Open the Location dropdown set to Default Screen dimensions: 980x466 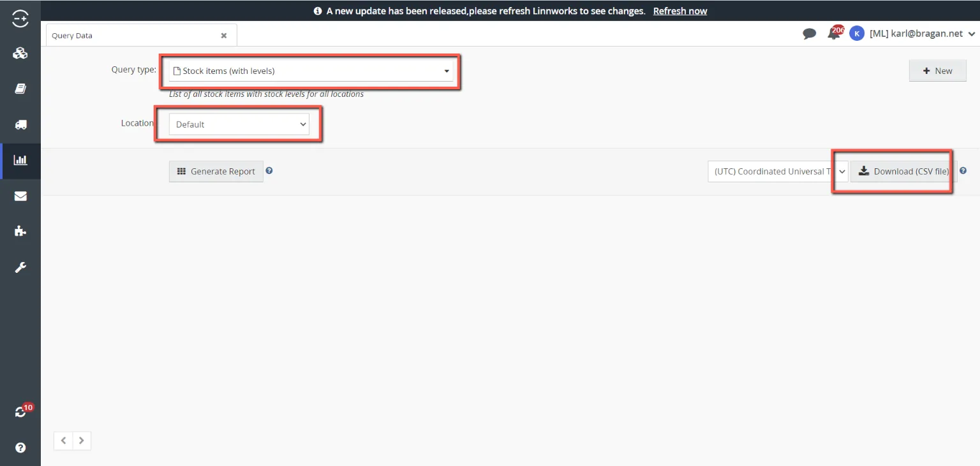[x=239, y=124]
